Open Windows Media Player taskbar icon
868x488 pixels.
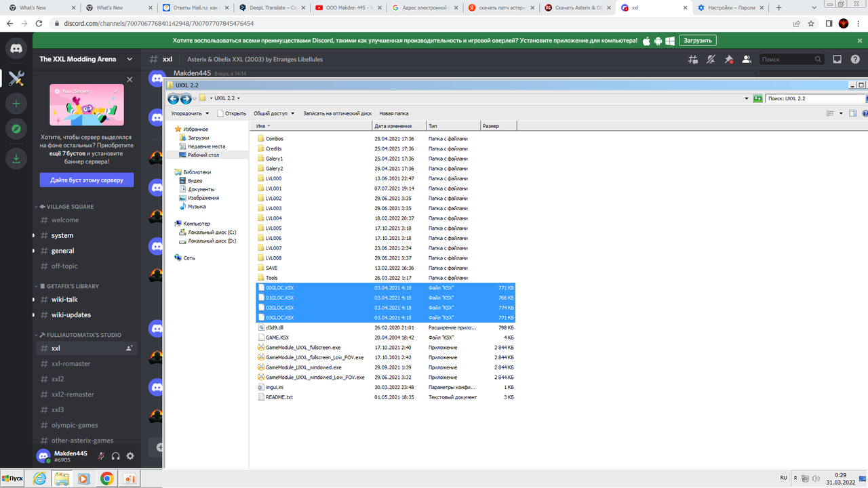(x=84, y=479)
